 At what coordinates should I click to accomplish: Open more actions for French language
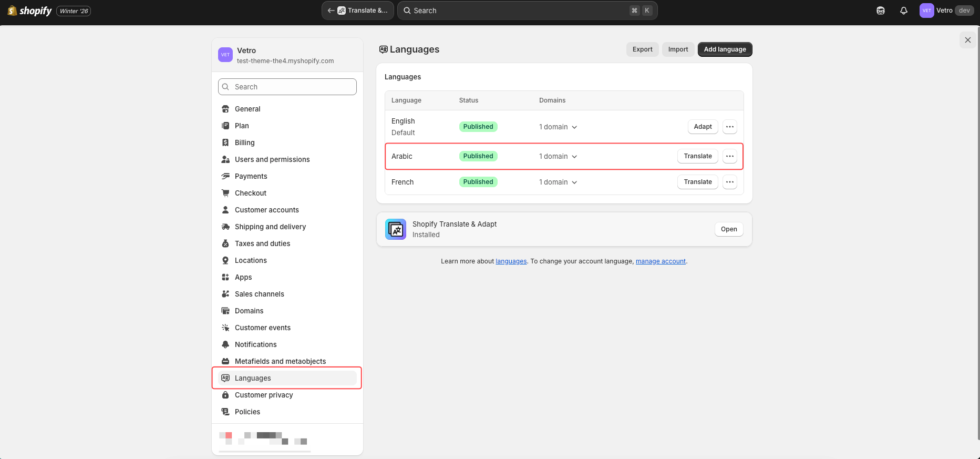pos(729,182)
